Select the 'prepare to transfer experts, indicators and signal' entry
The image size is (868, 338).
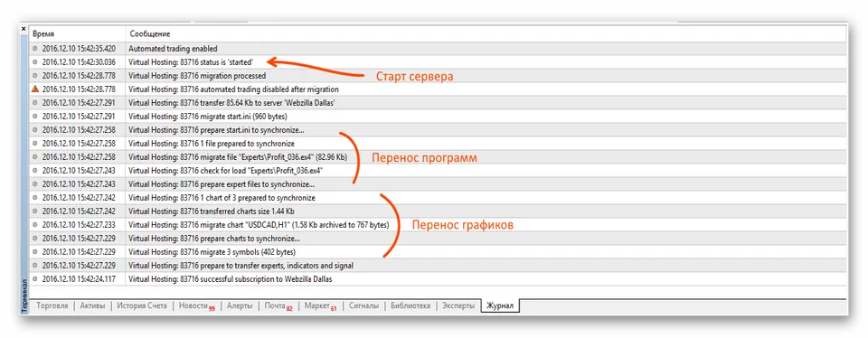241,266
